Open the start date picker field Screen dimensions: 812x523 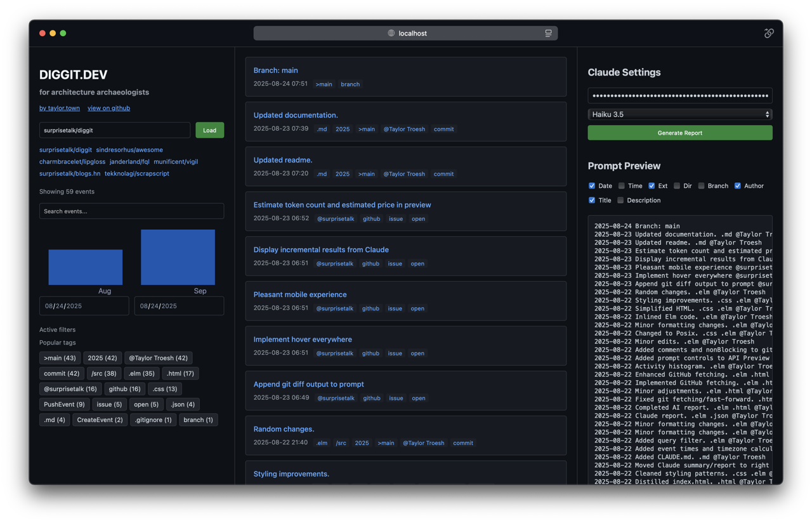pos(84,306)
